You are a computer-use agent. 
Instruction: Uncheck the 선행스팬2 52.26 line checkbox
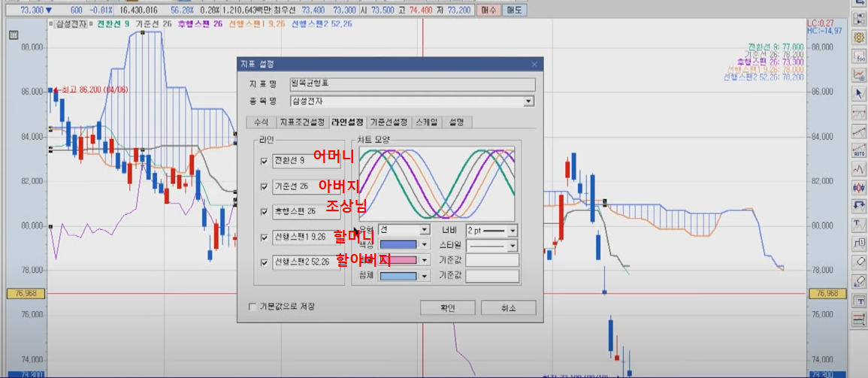pos(264,262)
